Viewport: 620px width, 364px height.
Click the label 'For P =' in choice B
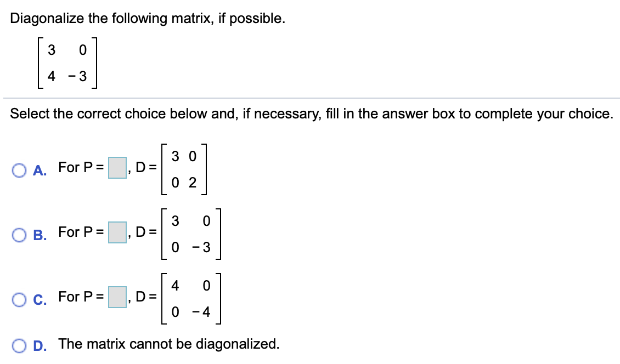(x=80, y=232)
